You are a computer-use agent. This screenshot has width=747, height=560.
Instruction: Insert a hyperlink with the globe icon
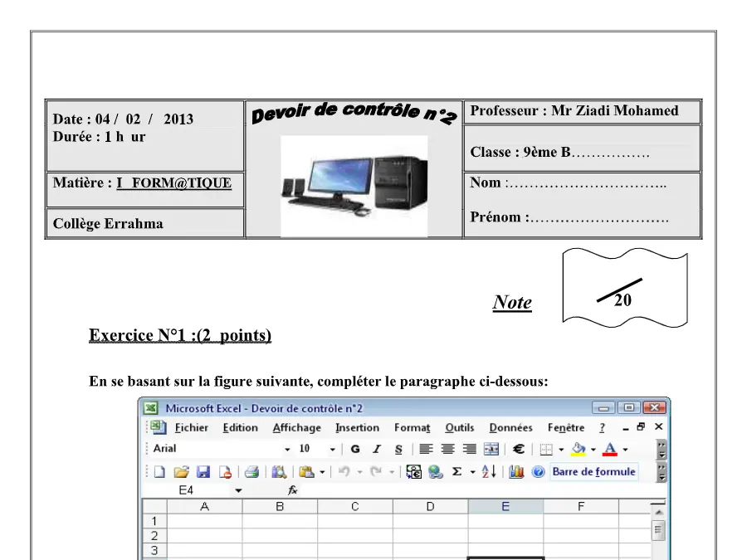coord(436,472)
